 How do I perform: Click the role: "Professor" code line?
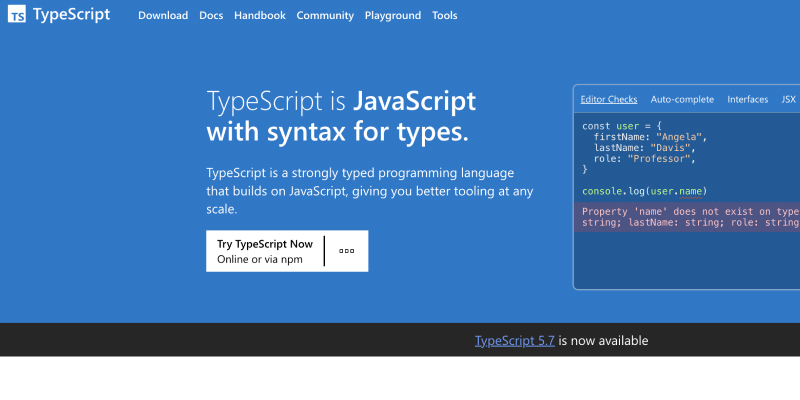[x=644, y=159]
